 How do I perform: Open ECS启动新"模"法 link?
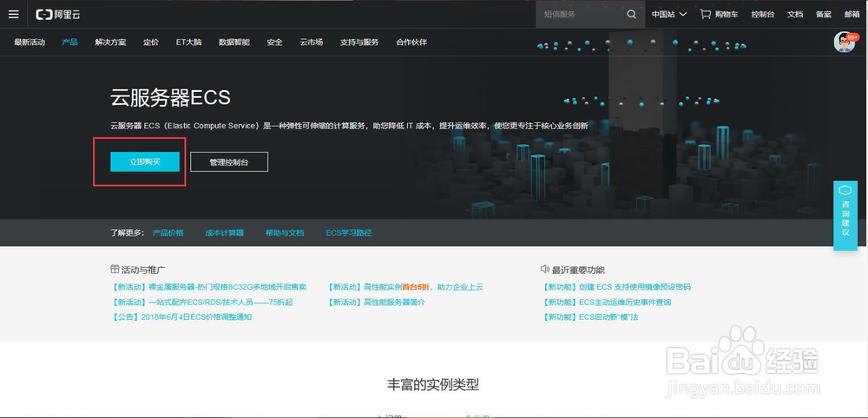[590, 317]
